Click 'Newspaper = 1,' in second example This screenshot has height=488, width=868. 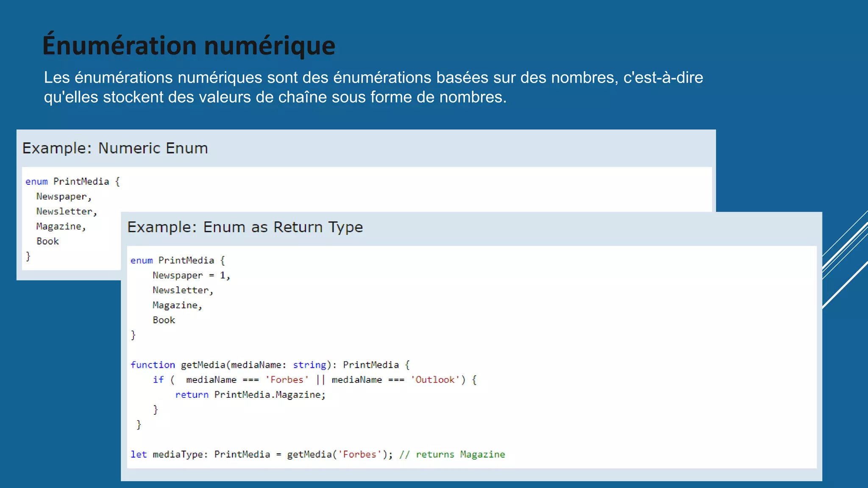[x=191, y=275]
